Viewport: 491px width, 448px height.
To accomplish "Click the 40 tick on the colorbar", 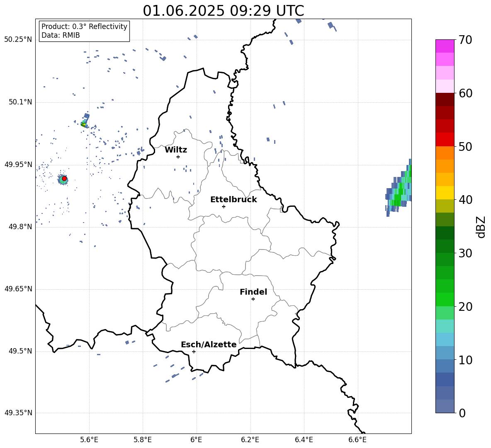I will (x=465, y=200).
